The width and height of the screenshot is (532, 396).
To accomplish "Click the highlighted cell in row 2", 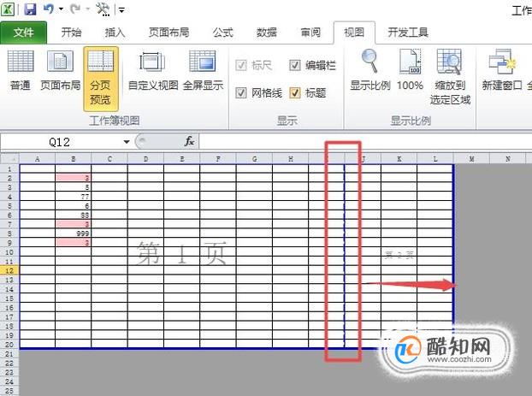I will coord(74,178).
